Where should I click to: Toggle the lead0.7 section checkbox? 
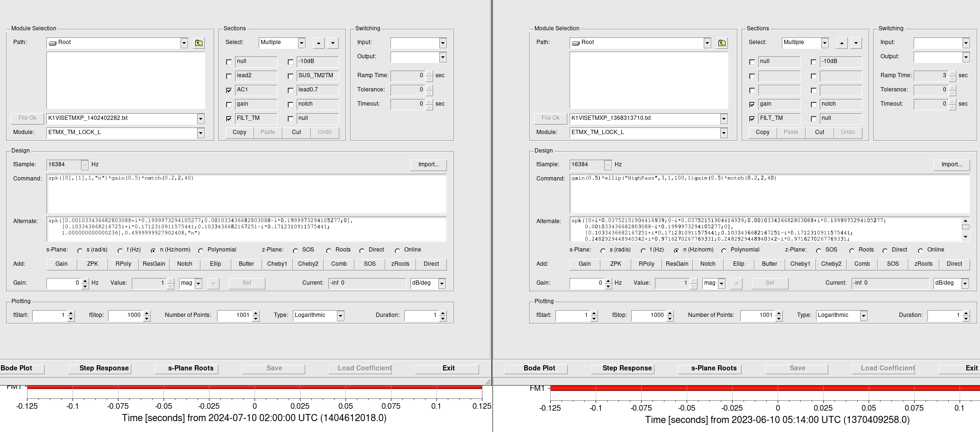pyautogui.click(x=290, y=90)
